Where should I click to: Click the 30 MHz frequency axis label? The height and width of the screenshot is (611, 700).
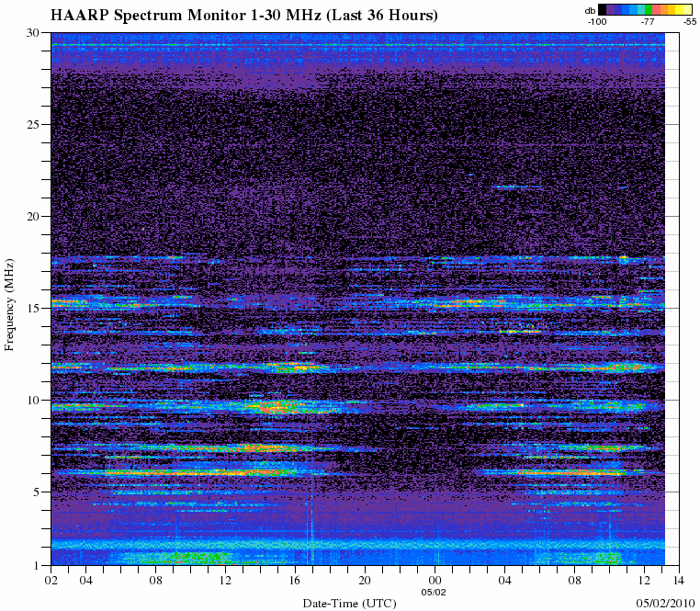[x=34, y=32]
